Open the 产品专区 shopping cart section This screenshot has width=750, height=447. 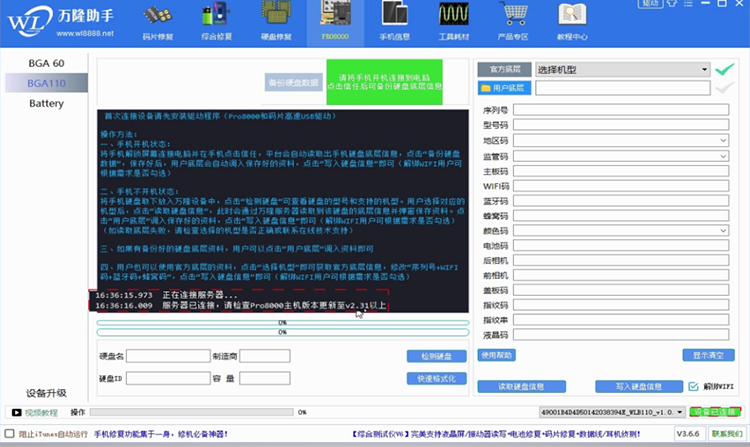point(513,22)
